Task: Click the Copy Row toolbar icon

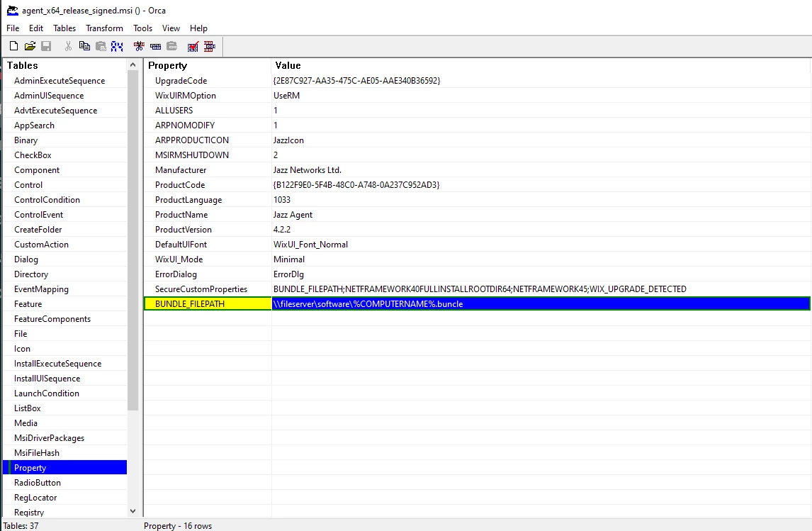Action: [x=155, y=46]
